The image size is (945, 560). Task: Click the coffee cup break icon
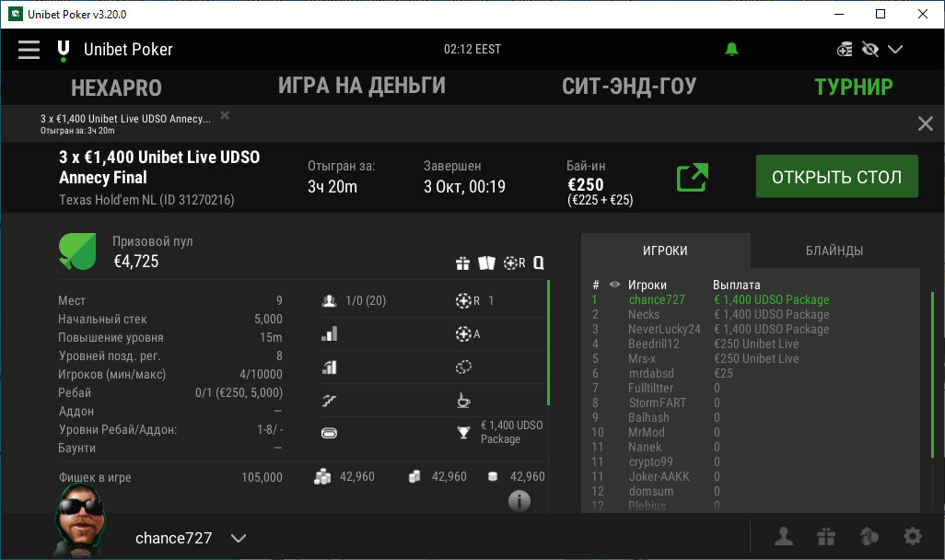[x=463, y=401]
